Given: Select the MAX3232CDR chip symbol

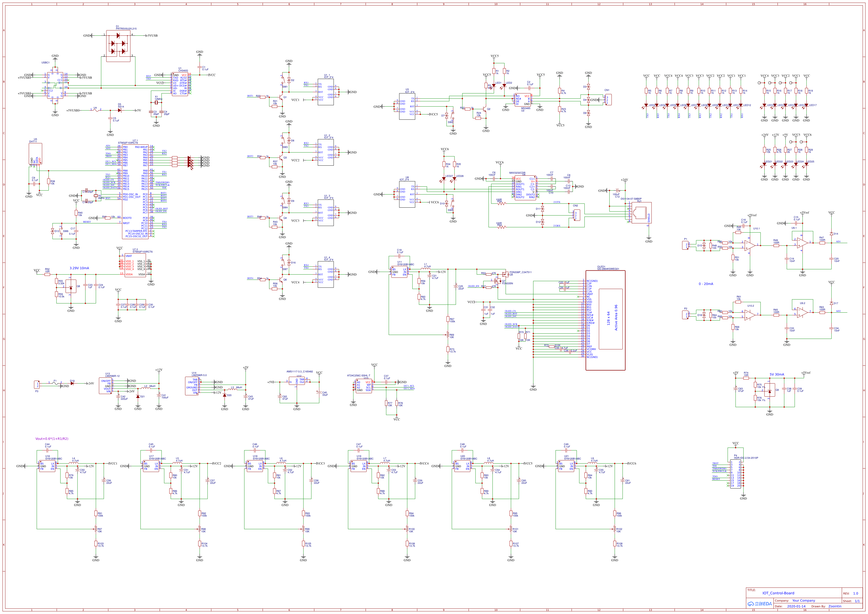Looking at the screenshot, I should (x=525, y=187).
